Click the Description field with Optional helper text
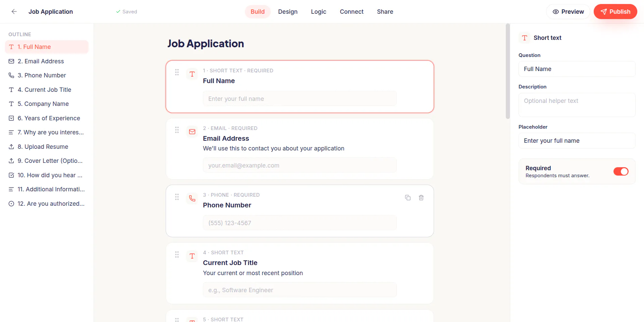 pos(577,105)
